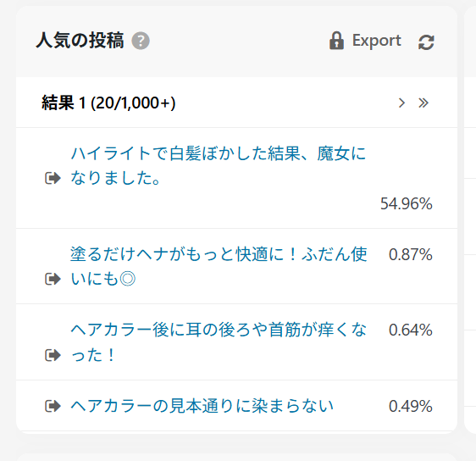476x461 pixels.
Task: Open external link icon for ヘアカラーの見本通り post
Action: tap(53, 406)
